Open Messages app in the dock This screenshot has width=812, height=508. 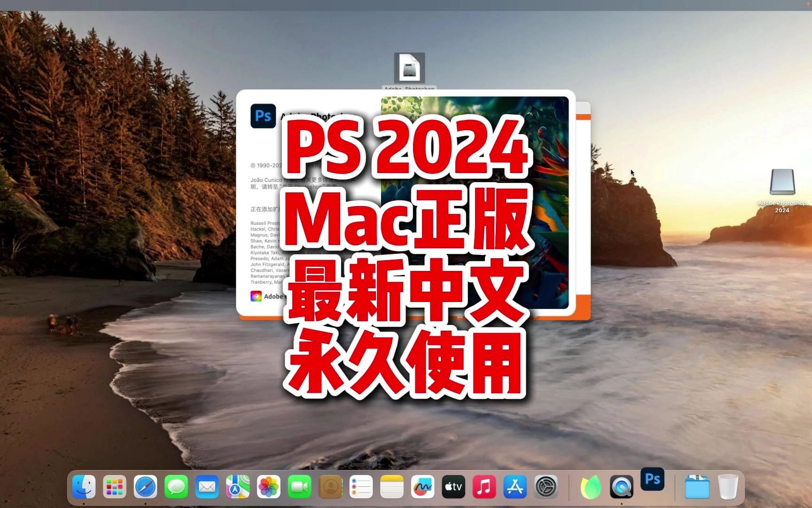(176, 487)
